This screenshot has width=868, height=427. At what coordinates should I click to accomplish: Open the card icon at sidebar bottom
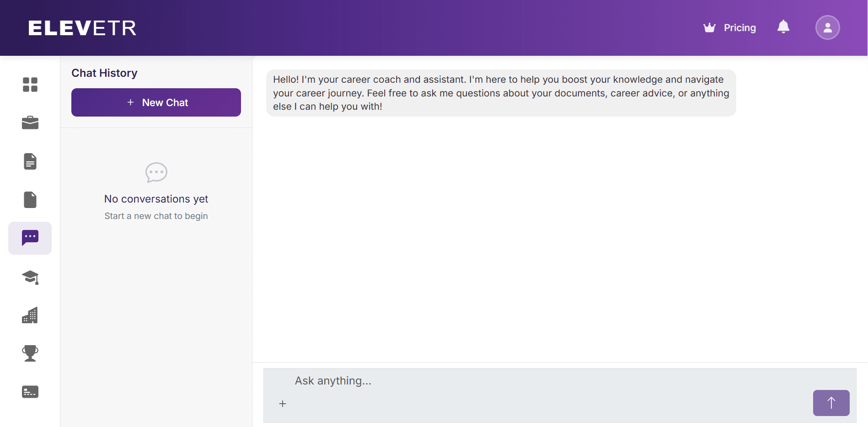(x=30, y=392)
